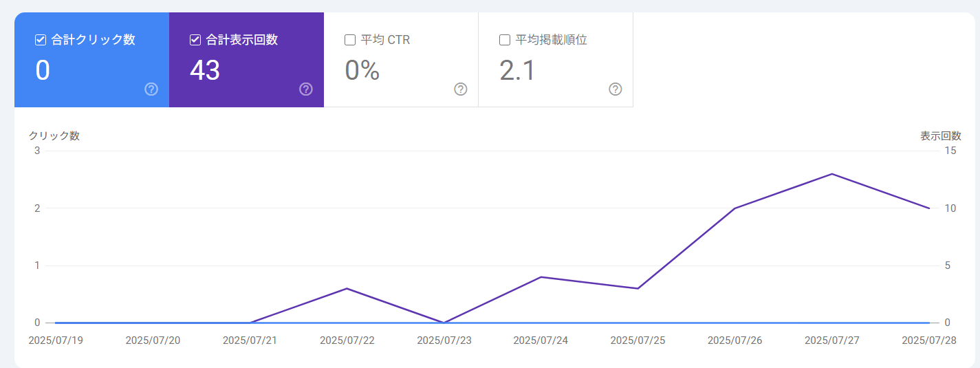
Task: Enable the 平均 CTR checkbox
Action: pyautogui.click(x=350, y=40)
